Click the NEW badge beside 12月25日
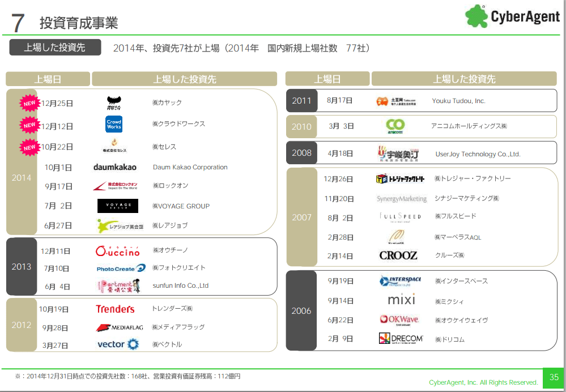The width and height of the screenshot is (566, 392). (x=29, y=103)
